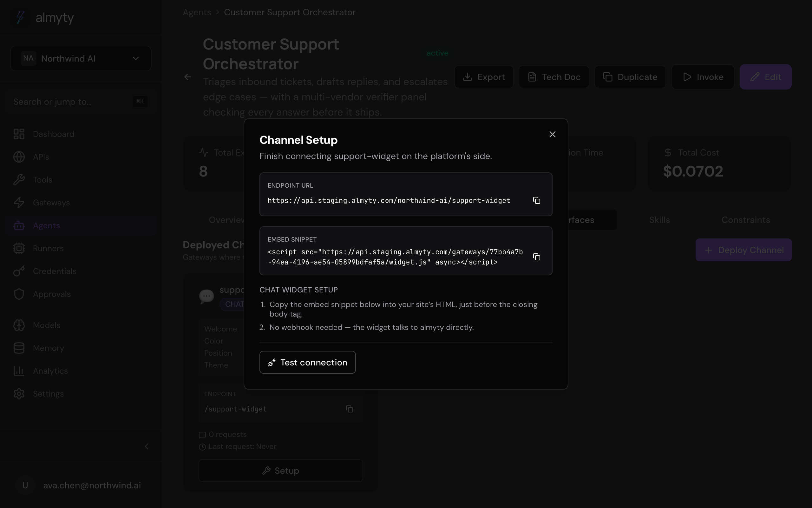This screenshot has width=812, height=508.
Task: Select Agents in the sidebar
Action: (81, 225)
